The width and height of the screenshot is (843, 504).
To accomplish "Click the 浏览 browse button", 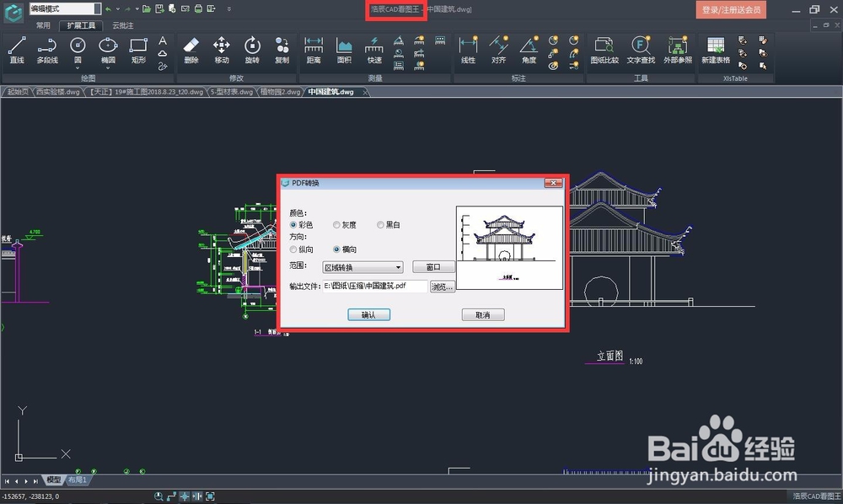I will pos(442,287).
